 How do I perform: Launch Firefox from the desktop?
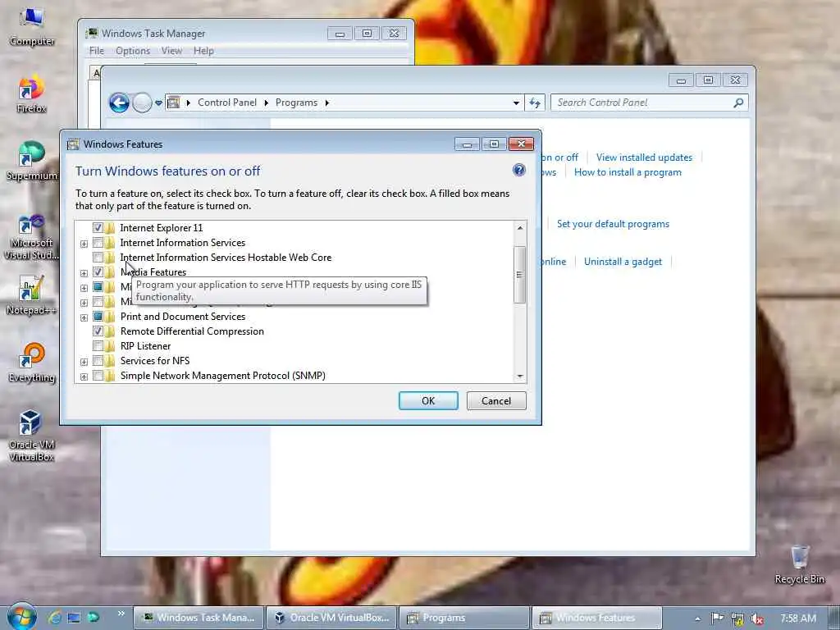32,94
